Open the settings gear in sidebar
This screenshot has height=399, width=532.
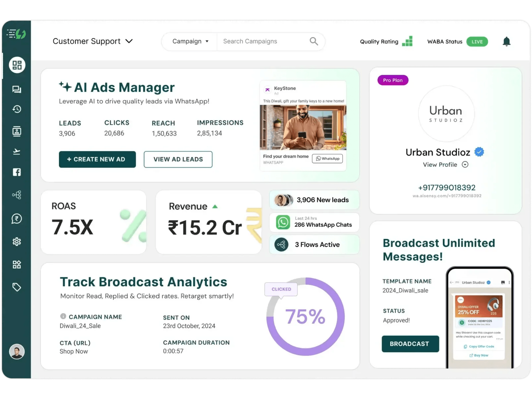[17, 242]
